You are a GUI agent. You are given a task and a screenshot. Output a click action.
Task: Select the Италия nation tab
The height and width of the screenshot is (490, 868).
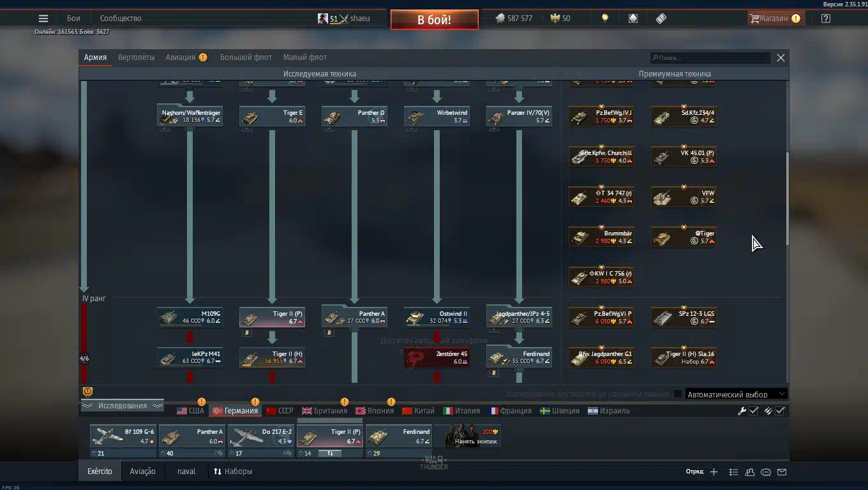click(461, 411)
